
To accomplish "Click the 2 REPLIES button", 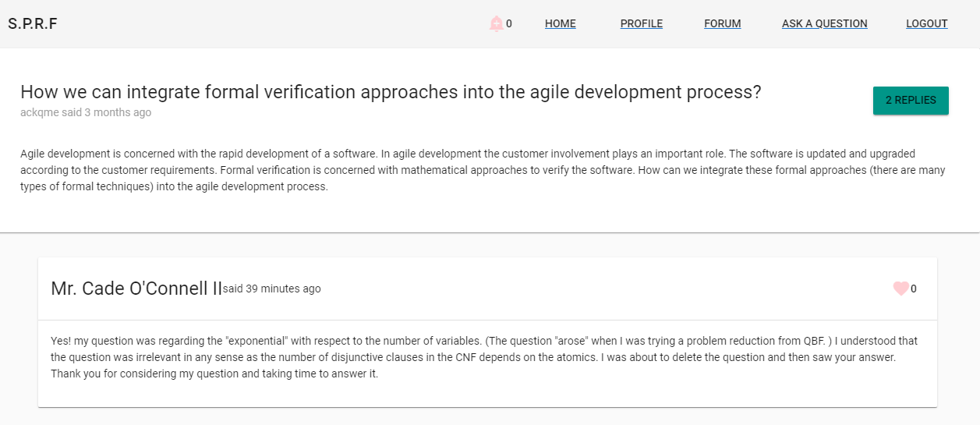I will [910, 101].
